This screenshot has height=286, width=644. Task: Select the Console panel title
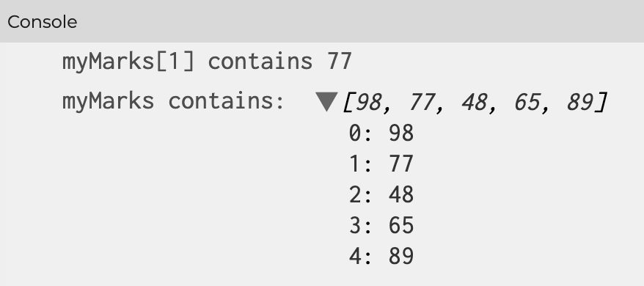[43, 22]
